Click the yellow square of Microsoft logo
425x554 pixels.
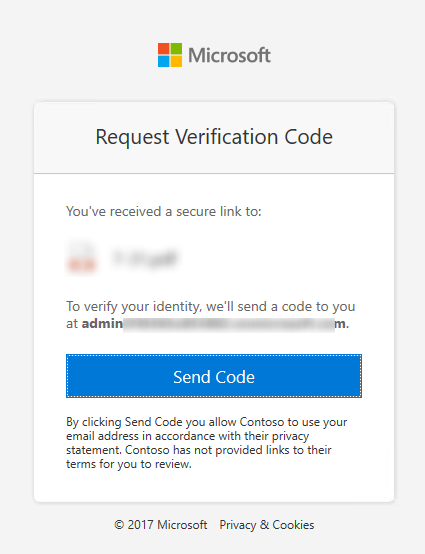[176, 61]
